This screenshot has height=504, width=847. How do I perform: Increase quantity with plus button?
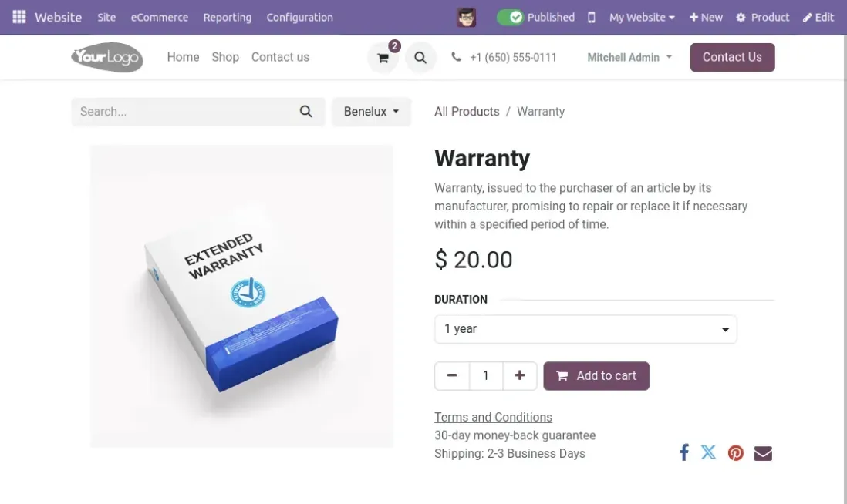click(x=520, y=376)
